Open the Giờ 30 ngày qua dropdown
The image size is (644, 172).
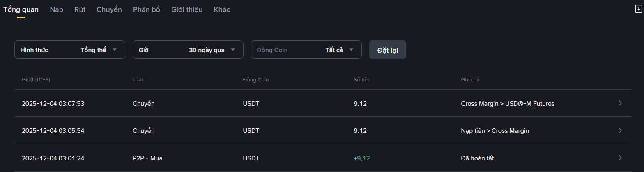[188, 50]
